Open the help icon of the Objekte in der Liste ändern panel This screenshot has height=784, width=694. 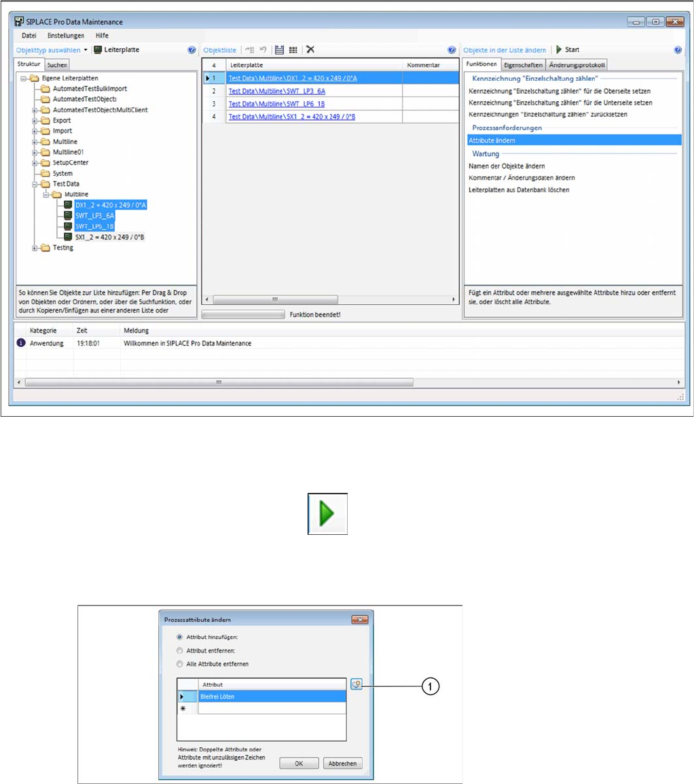(678, 50)
